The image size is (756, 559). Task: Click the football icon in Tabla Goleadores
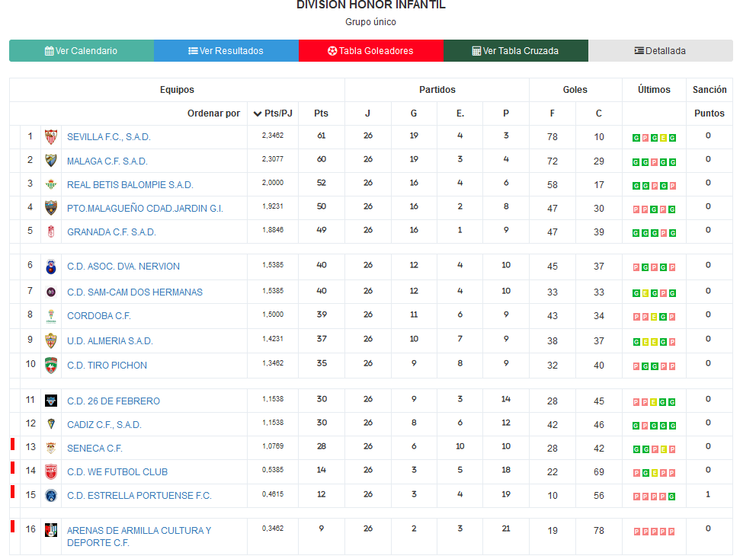click(x=332, y=50)
